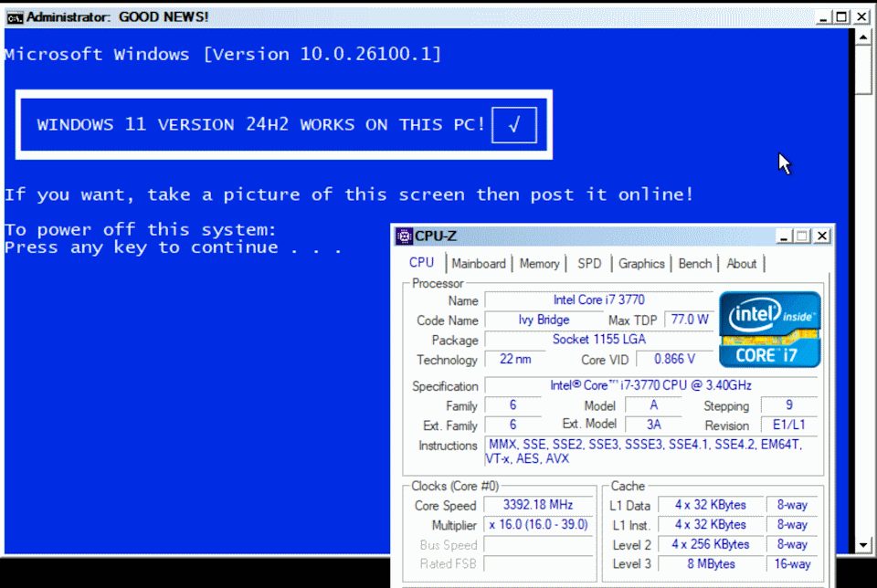Viewport: 877px width, 588px height.
Task: Click the Family value '6'
Action: click(x=512, y=405)
